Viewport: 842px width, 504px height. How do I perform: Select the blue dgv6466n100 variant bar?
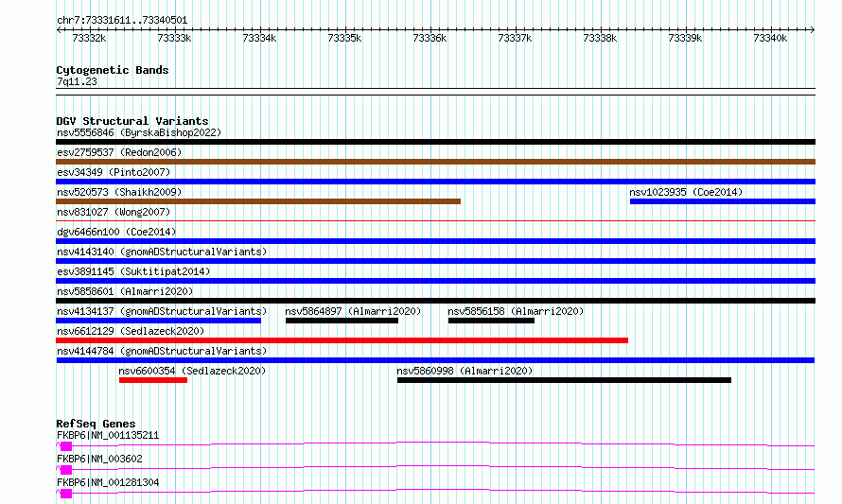(x=435, y=241)
